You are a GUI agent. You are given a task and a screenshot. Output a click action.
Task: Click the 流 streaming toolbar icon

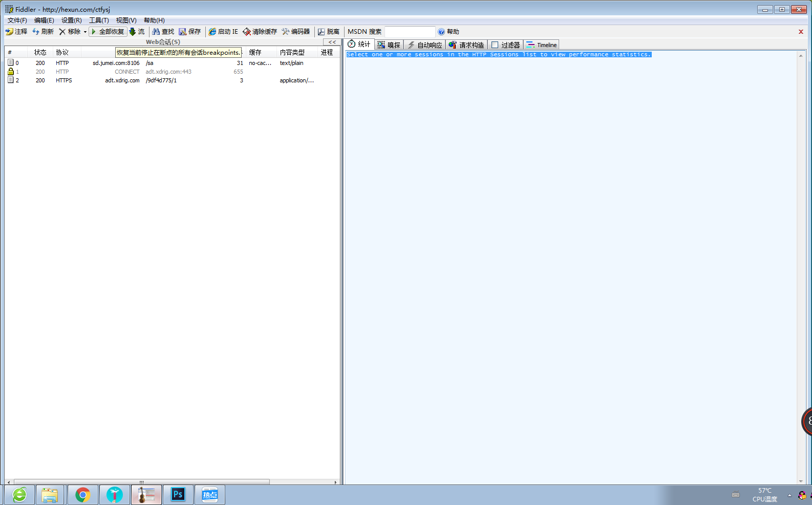coord(133,32)
